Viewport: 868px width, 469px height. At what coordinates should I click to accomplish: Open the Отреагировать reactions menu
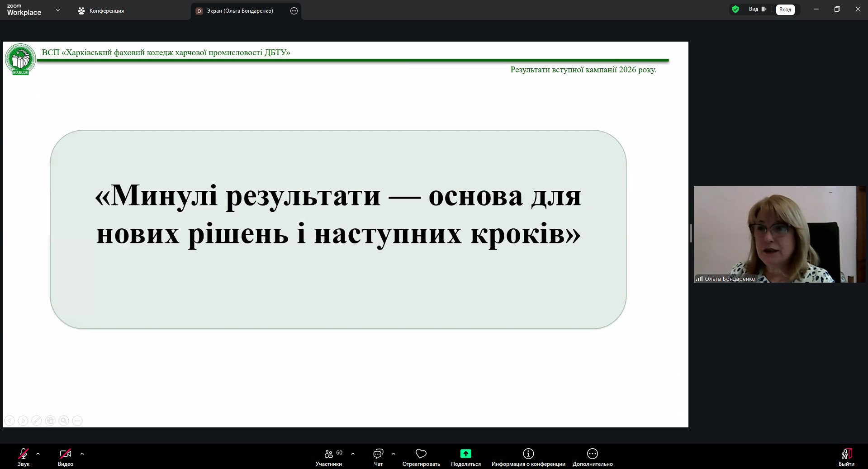point(421,457)
